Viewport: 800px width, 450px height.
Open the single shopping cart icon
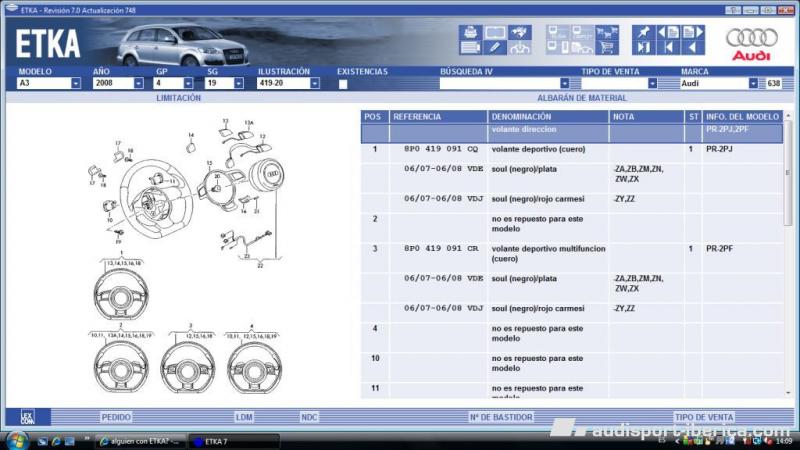tap(607, 47)
